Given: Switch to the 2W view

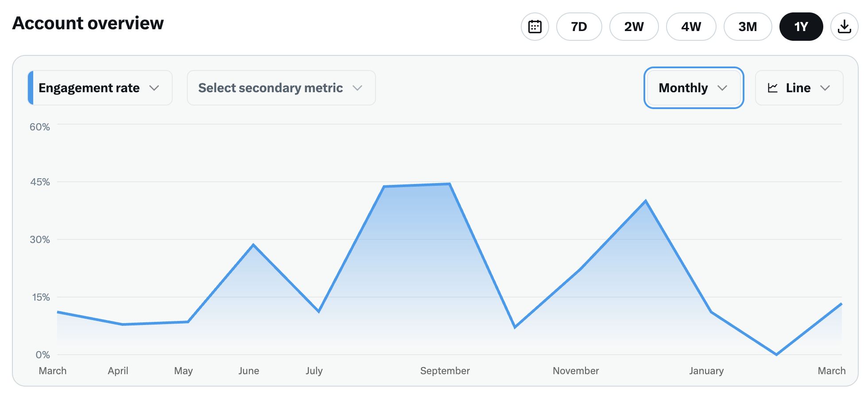Looking at the screenshot, I should (x=634, y=27).
